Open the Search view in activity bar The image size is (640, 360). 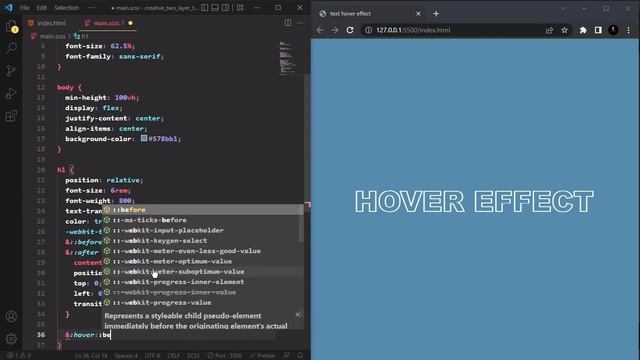coord(11,48)
